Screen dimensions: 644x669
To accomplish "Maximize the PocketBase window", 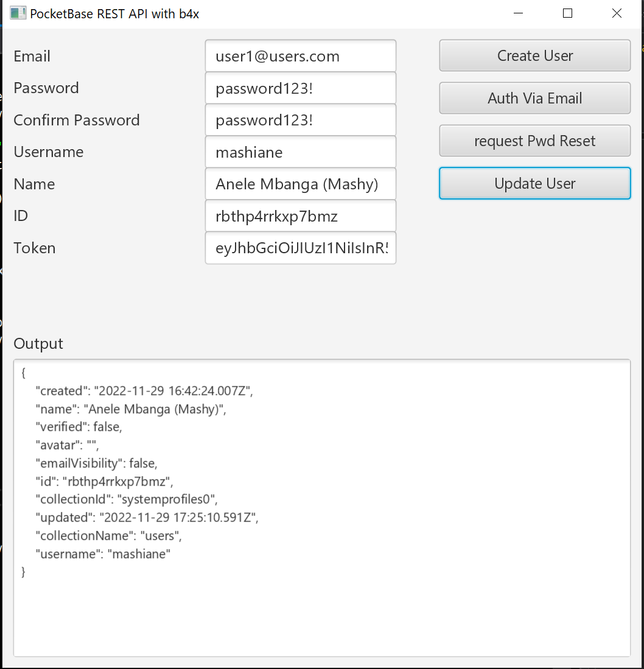I will point(567,13).
